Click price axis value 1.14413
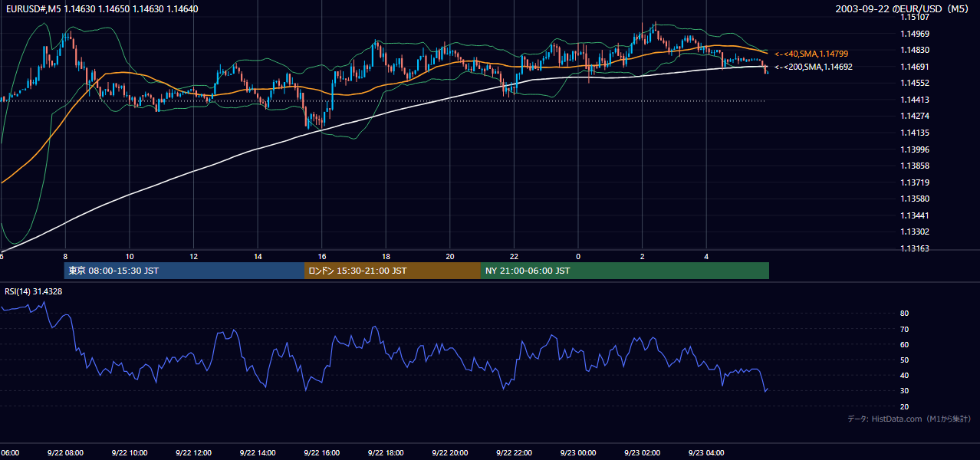The height and width of the screenshot is (460, 980). point(916,100)
